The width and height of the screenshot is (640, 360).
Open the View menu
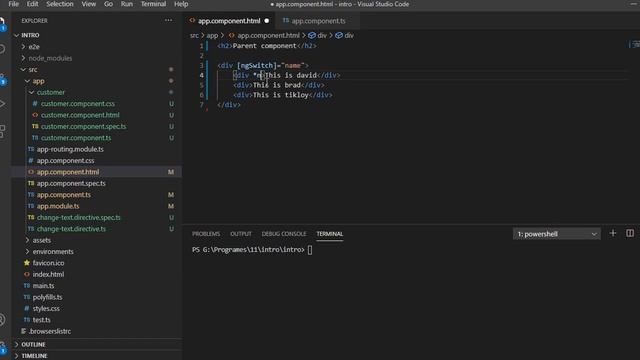[x=89, y=4]
